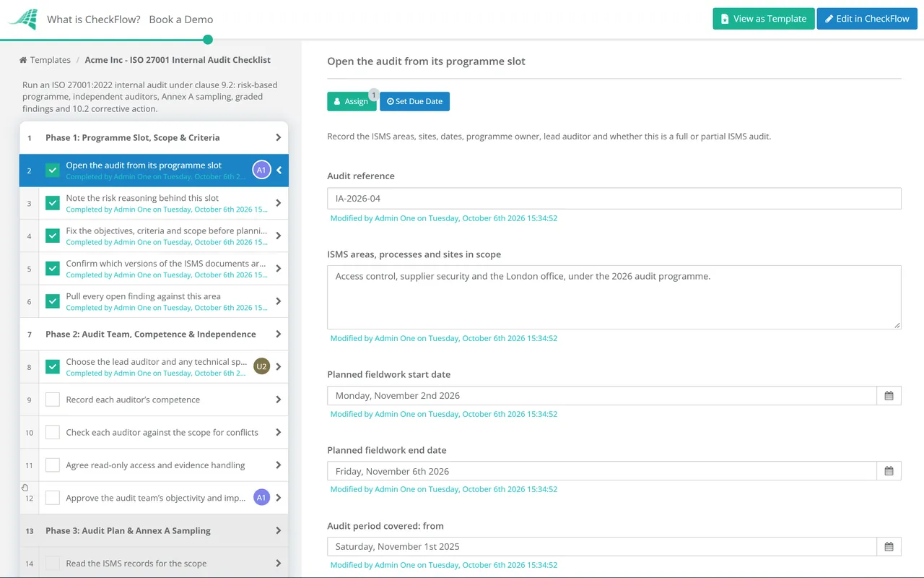Uncheck 'Open the audit from its programme slot'

(x=53, y=171)
